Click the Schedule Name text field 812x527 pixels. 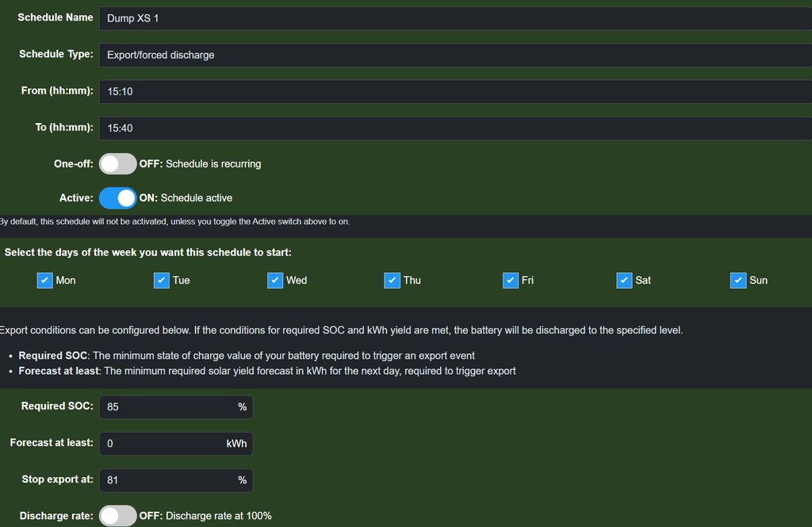[x=455, y=17]
